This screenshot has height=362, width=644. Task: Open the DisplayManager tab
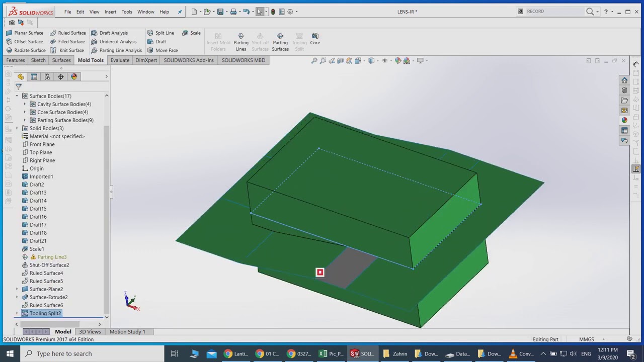coord(74,77)
